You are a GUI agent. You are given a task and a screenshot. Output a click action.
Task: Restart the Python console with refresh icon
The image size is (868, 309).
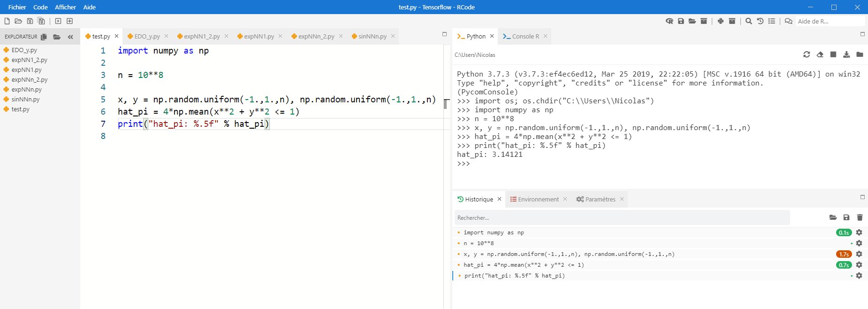pos(807,54)
